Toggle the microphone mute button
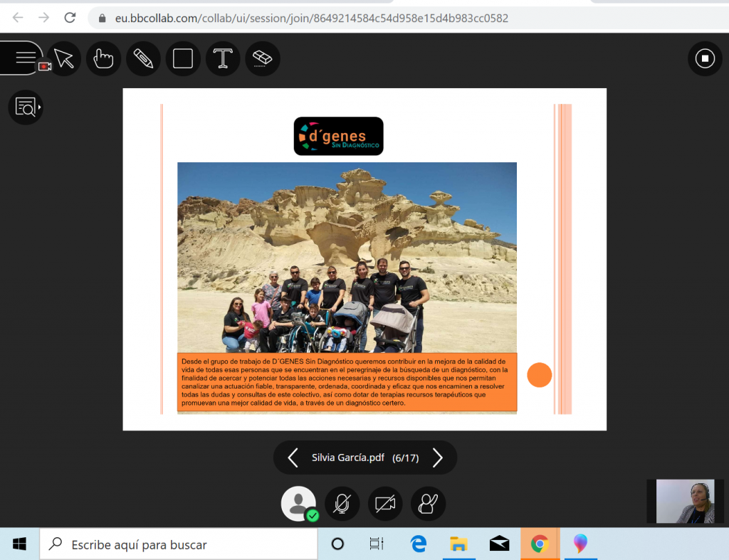This screenshot has width=729, height=560. (342, 504)
